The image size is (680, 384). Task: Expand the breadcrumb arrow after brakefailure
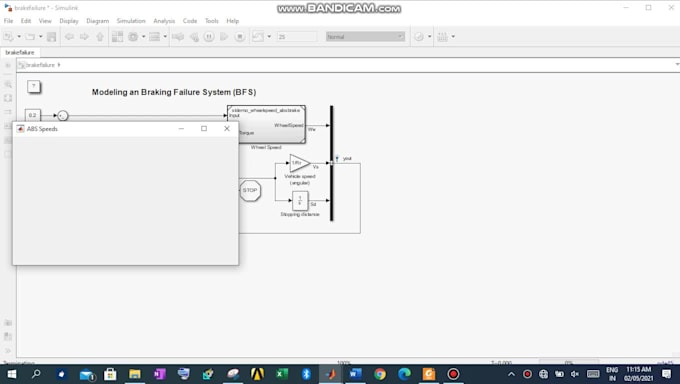click(x=59, y=65)
